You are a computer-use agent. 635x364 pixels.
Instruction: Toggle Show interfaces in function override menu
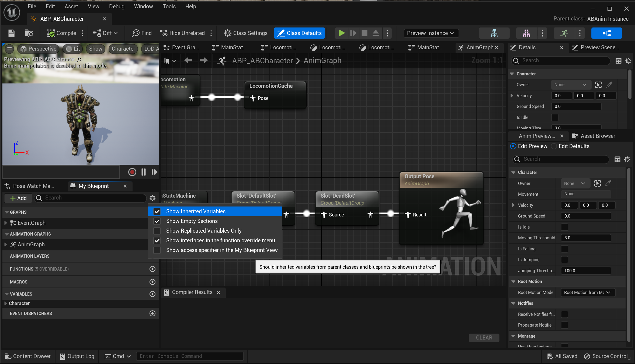157,240
